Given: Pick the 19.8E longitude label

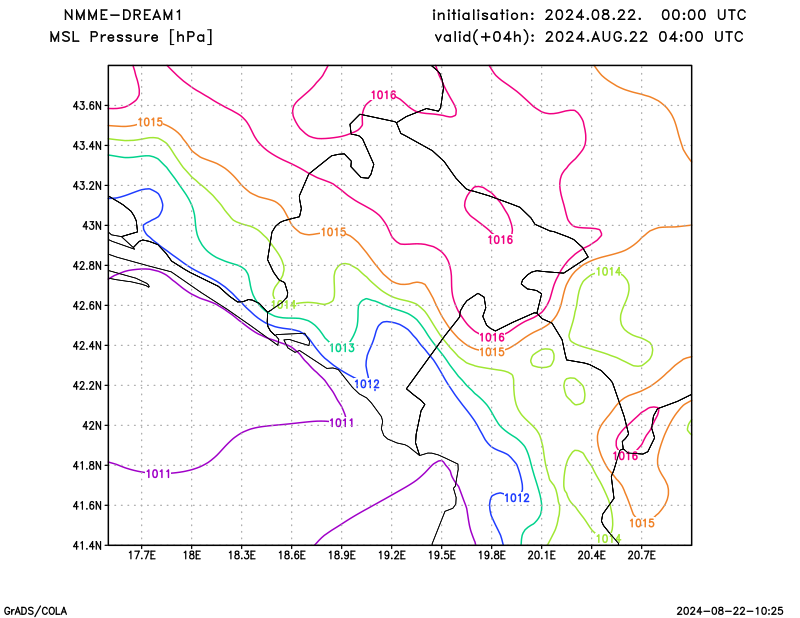Looking at the screenshot, I should [491, 555].
